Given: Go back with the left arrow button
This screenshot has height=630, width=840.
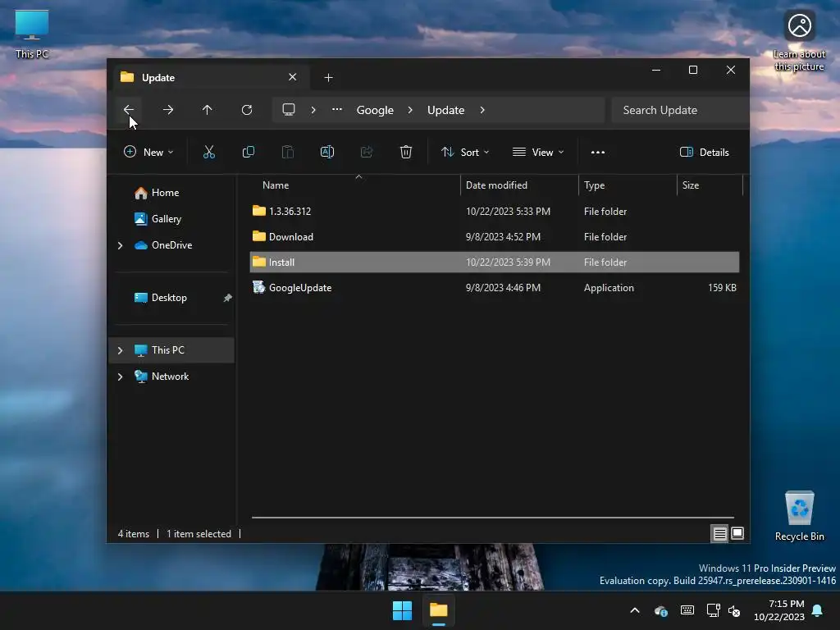Looking at the screenshot, I should coord(129,110).
